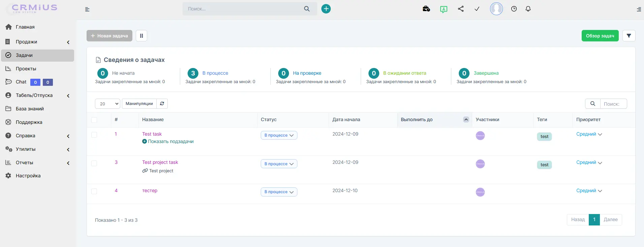The image size is (644, 247).
Task: Tick the checkbox for Test task row
Action: point(94,135)
